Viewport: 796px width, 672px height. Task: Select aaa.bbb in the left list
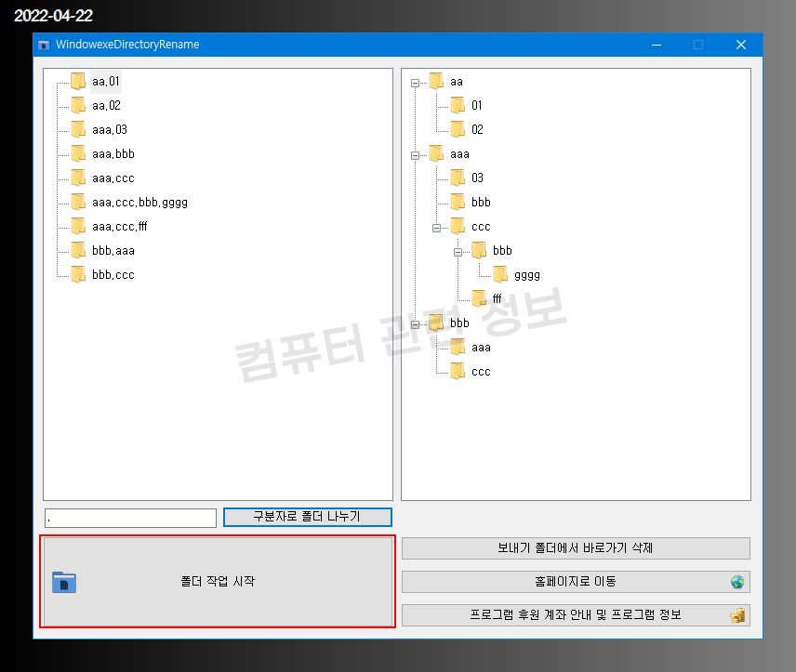pyautogui.click(x=113, y=153)
